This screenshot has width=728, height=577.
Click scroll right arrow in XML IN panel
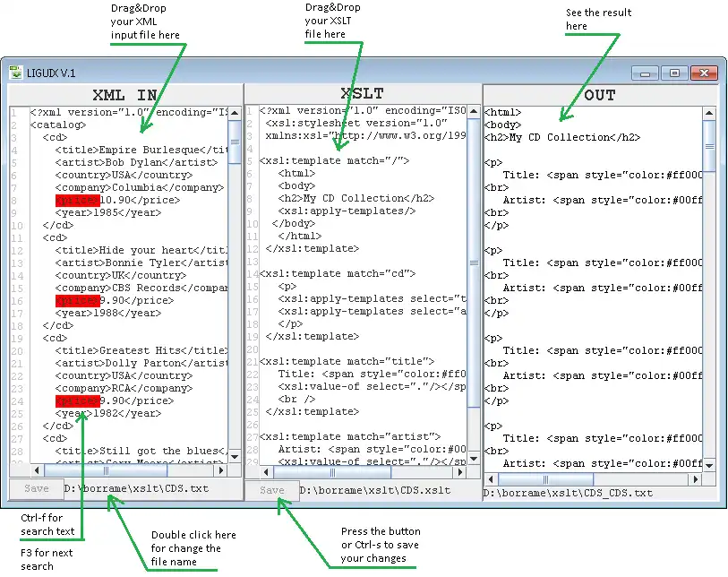[x=221, y=470]
